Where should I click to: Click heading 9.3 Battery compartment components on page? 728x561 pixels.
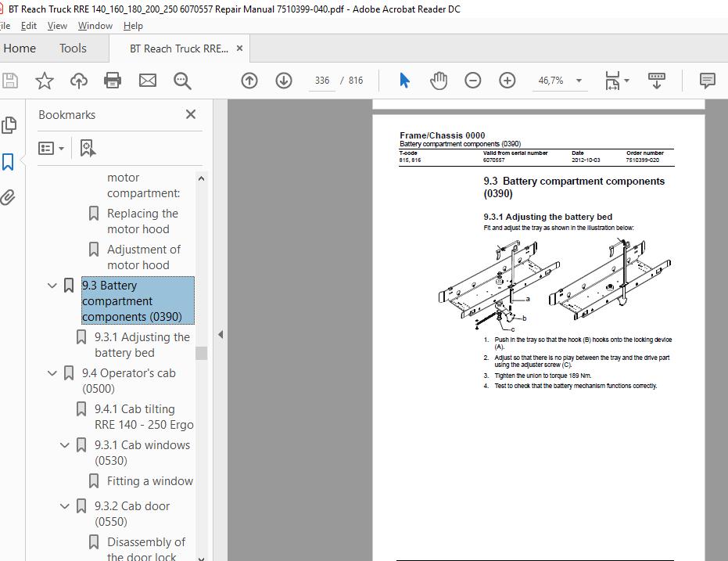(x=574, y=187)
